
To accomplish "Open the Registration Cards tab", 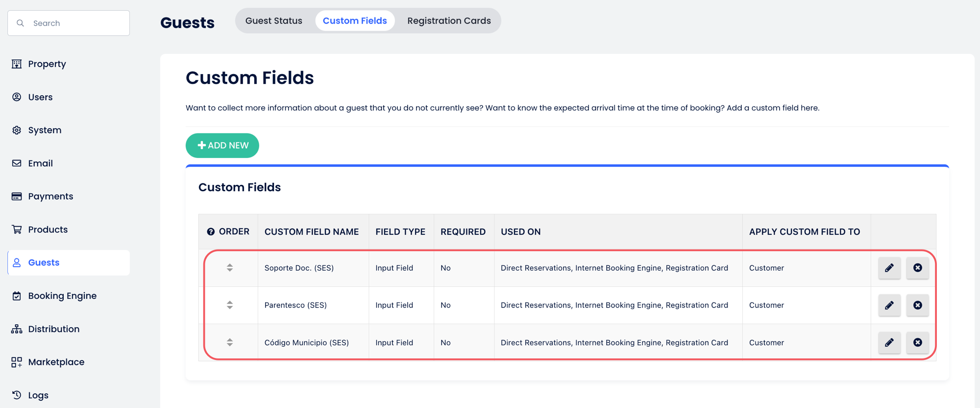I will [x=449, y=21].
